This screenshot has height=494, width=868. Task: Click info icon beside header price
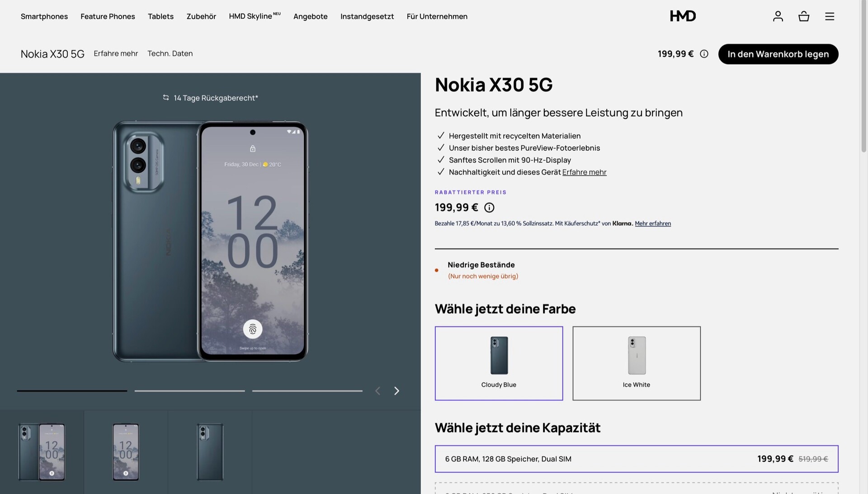(x=704, y=54)
